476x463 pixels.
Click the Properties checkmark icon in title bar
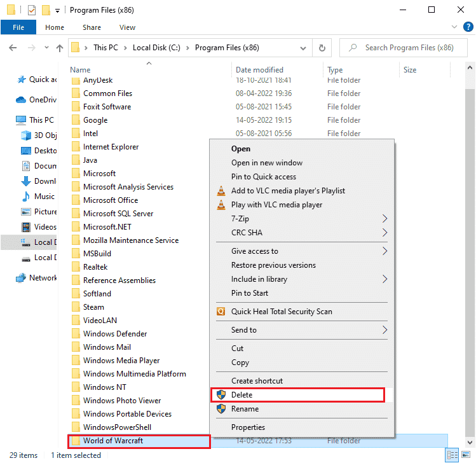(x=31, y=10)
